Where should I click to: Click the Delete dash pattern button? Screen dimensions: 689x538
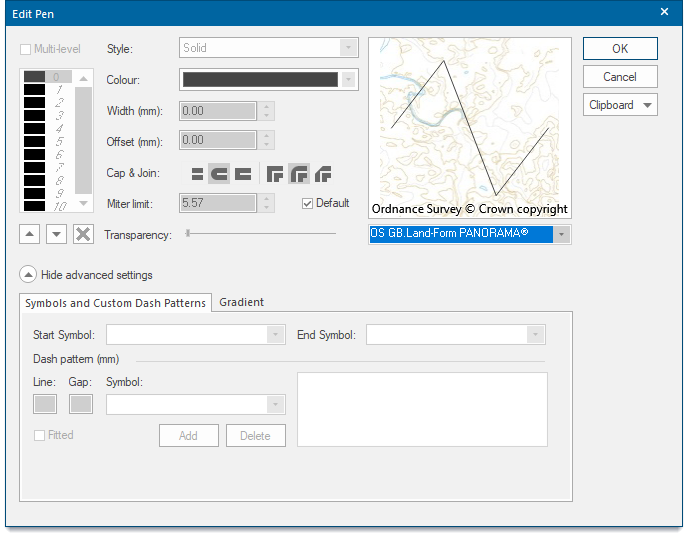pos(256,436)
